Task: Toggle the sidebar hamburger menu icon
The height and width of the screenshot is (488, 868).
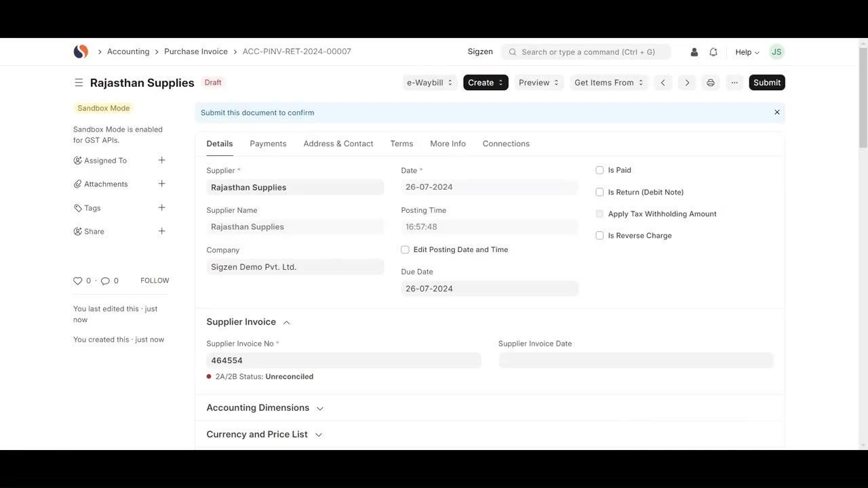Action: [x=79, y=83]
